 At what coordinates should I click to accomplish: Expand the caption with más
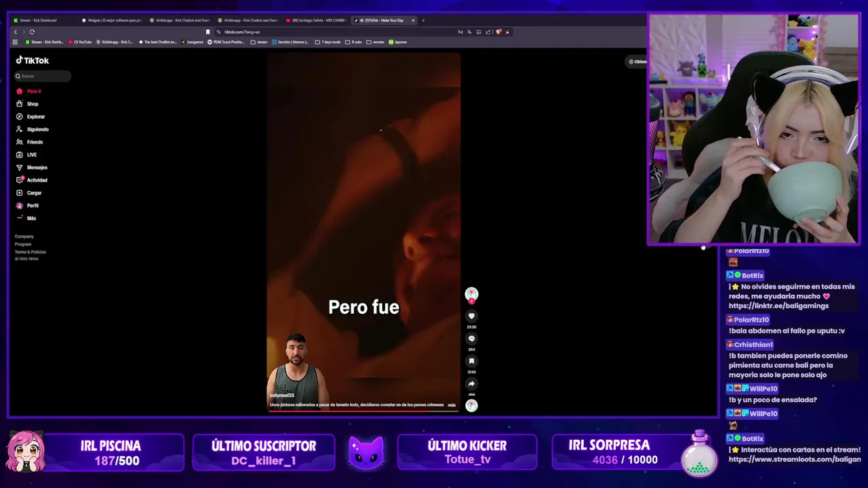click(x=452, y=405)
